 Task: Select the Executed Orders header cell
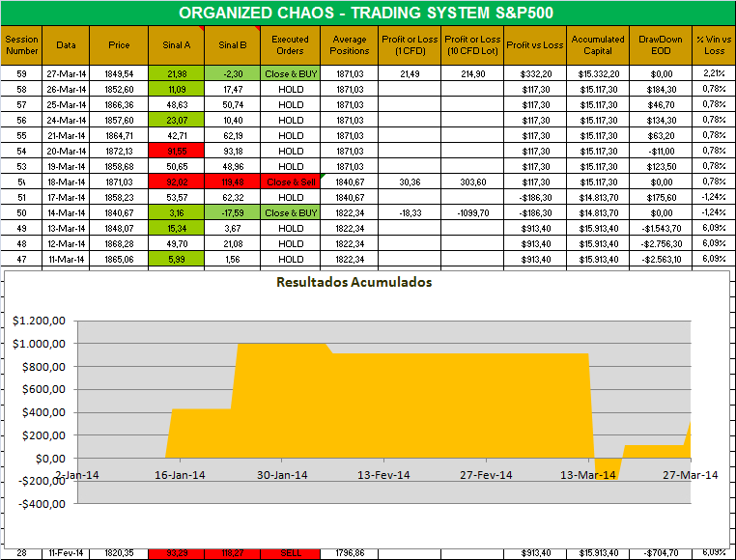coord(290,45)
